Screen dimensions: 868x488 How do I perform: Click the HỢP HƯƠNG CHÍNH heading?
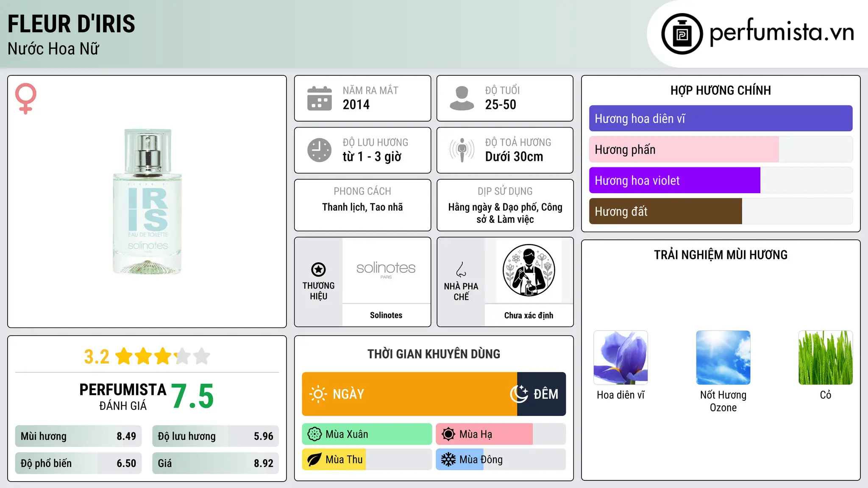(x=721, y=90)
